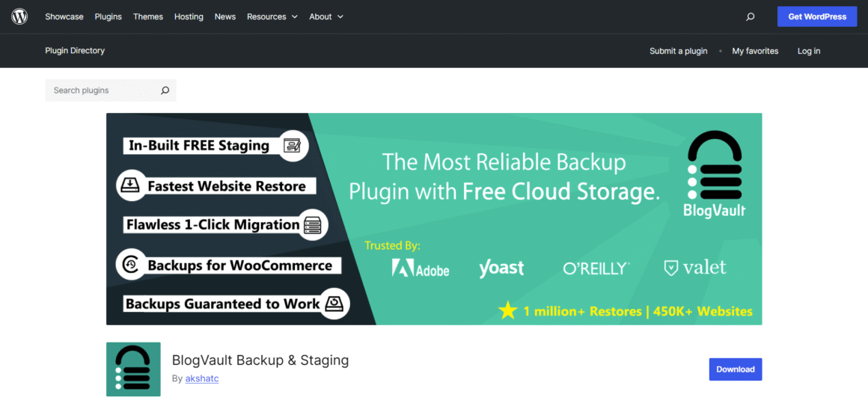Screen dimensions: 868x406
Task: Click the O'Reilly logo in banner
Action: pos(596,268)
